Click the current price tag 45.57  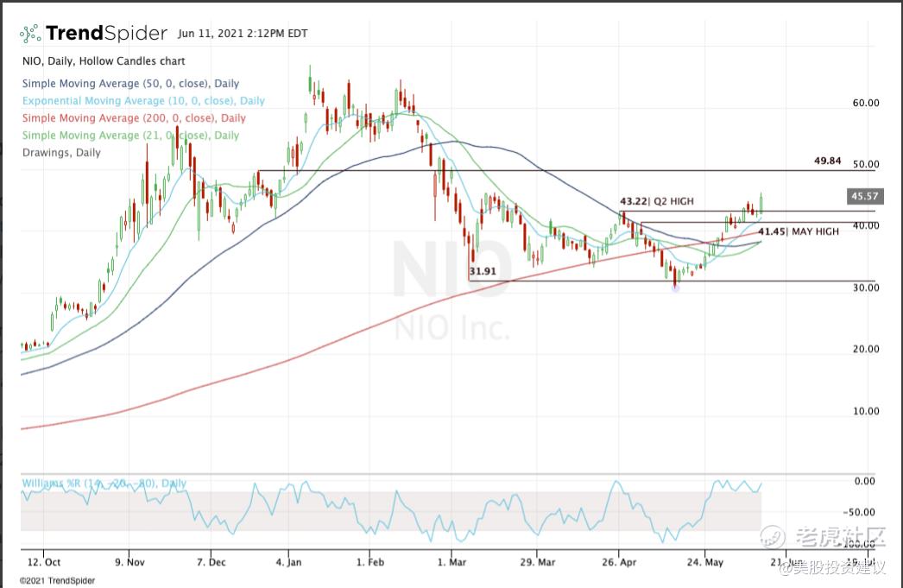(x=865, y=196)
